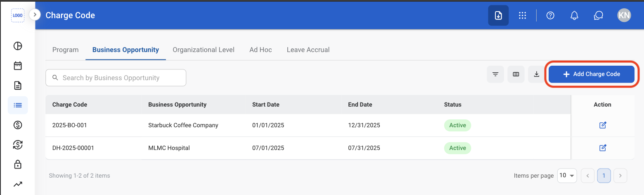Screen dimensions: 644x195
Task: Download the charge code table
Action: (537, 74)
